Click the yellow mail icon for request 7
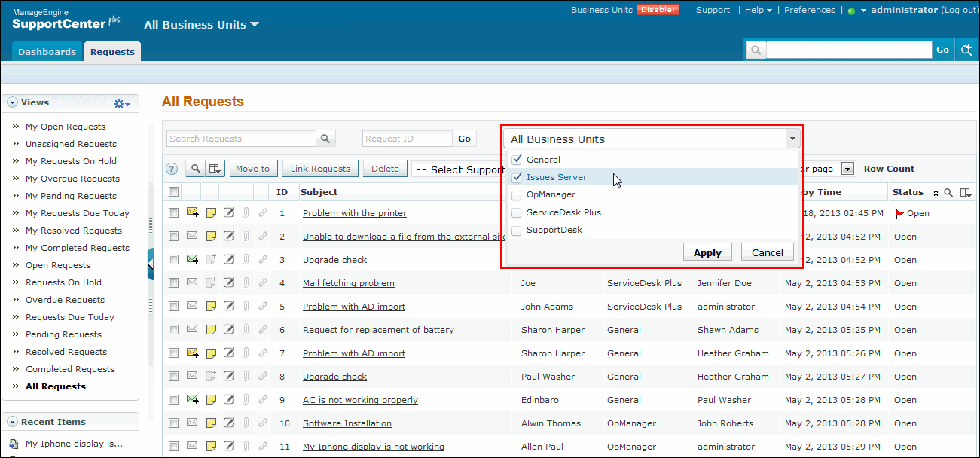The height and width of the screenshot is (458, 980). coord(192,353)
